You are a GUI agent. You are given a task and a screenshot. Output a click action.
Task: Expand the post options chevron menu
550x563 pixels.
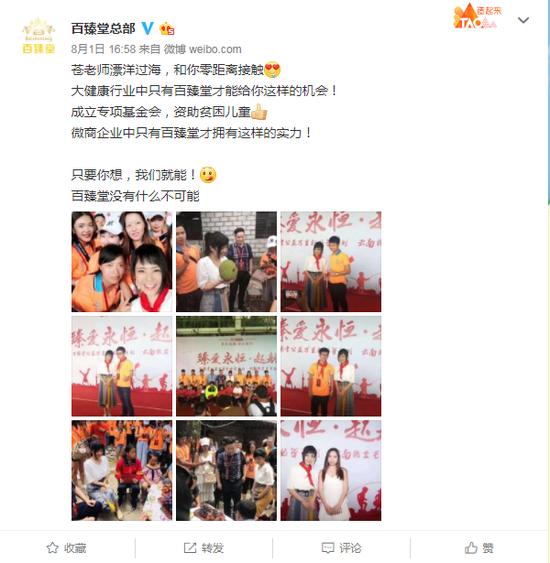click(x=523, y=20)
